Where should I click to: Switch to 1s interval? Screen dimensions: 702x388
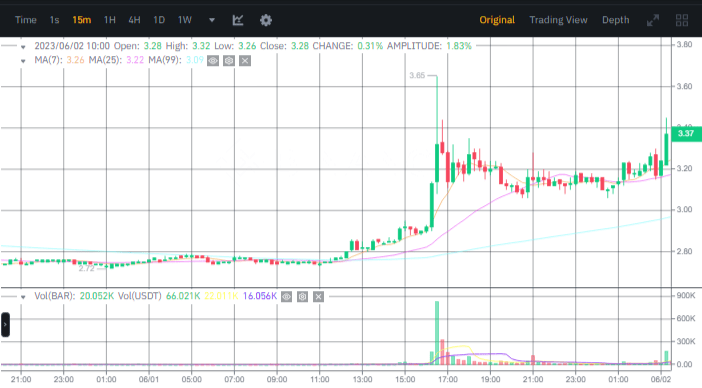(55, 20)
